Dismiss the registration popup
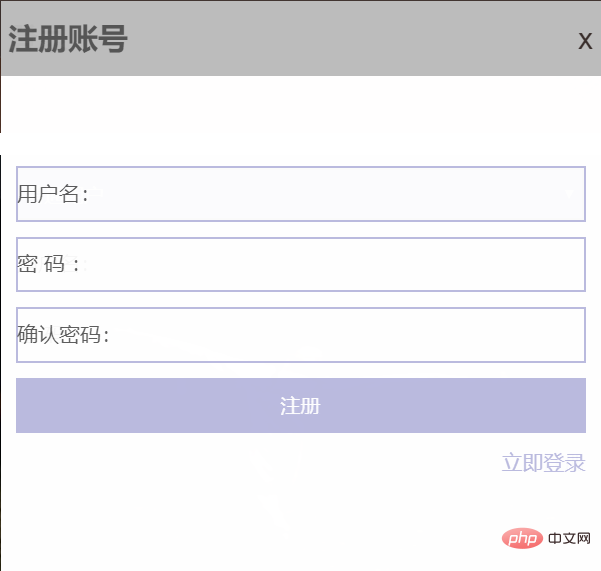Image resolution: width=601 pixels, height=571 pixels. [x=585, y=40]
